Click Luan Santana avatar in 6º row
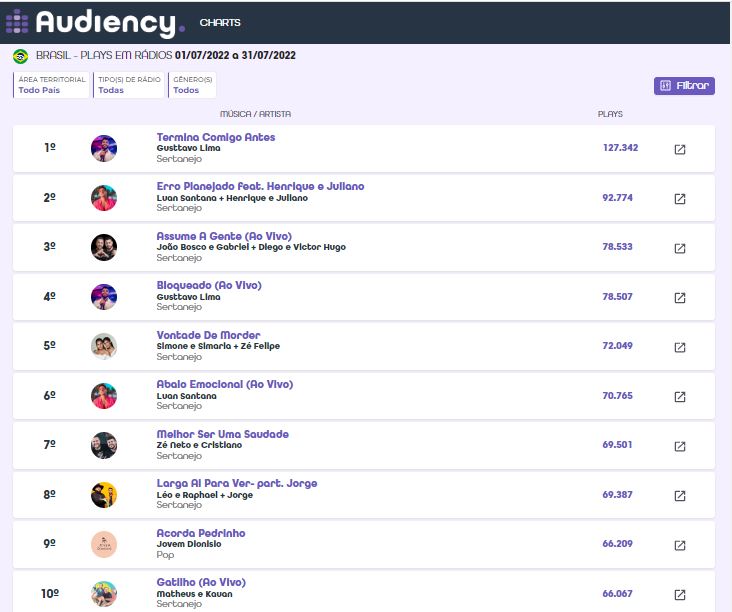This screenshot has width=732, height=612. click(104, 396)
